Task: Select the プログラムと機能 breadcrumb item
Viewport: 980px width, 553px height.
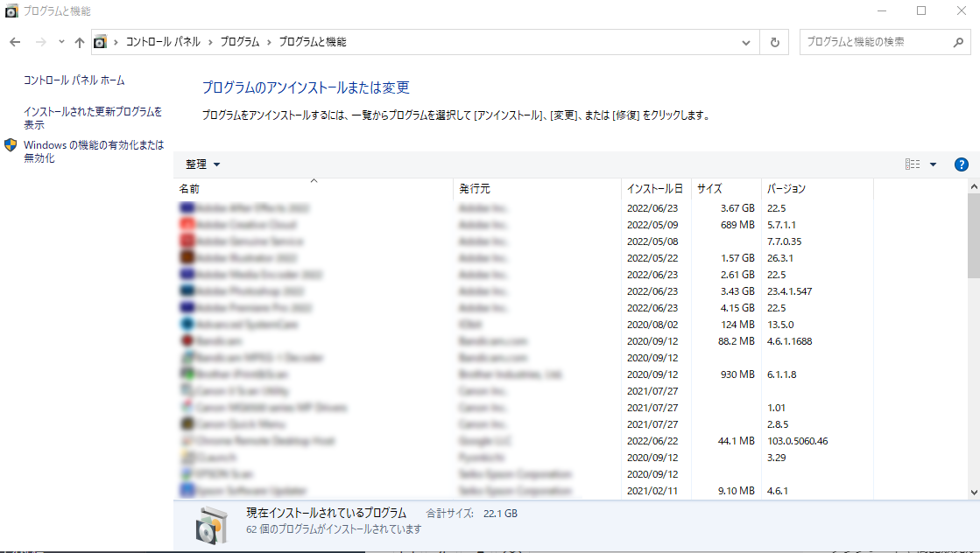Action: 313,42
